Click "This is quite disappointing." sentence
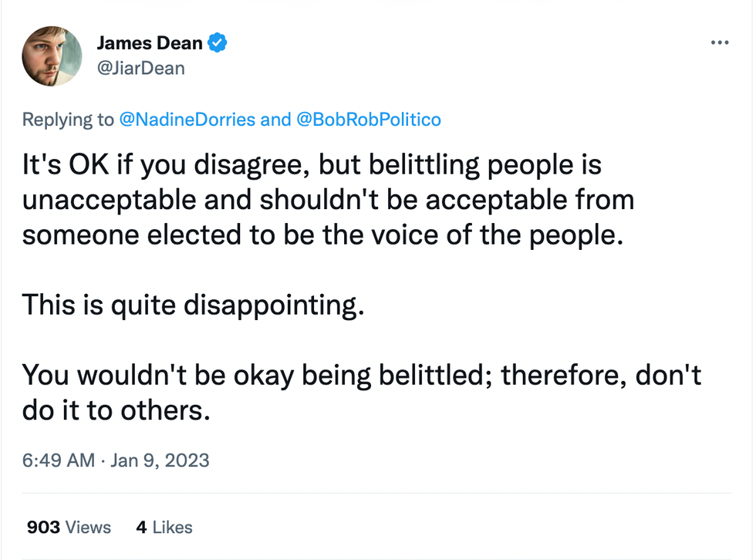 (192, 305)
